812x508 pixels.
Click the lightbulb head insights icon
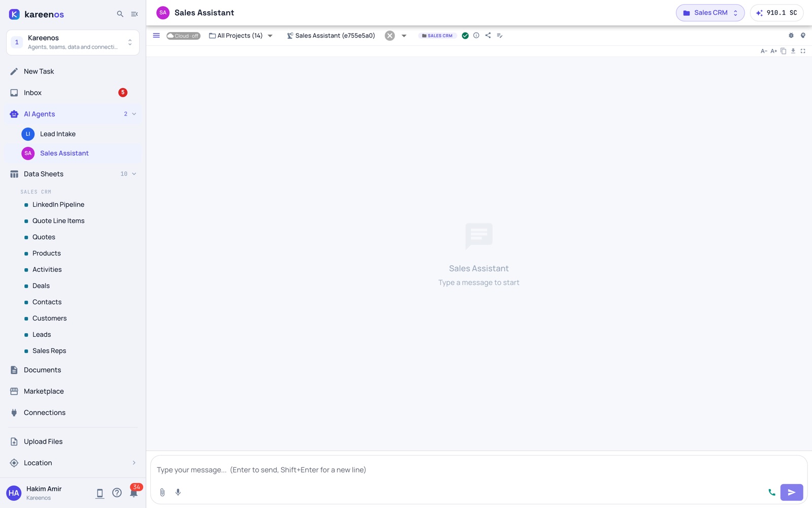pyautogui.click(x=803, y=36)
